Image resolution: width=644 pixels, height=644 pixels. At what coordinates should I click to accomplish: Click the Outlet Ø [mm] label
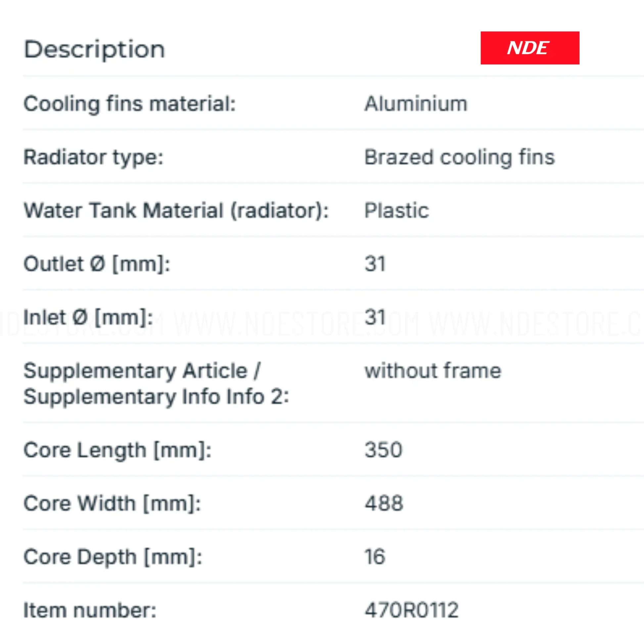click(x=97, y=264)
